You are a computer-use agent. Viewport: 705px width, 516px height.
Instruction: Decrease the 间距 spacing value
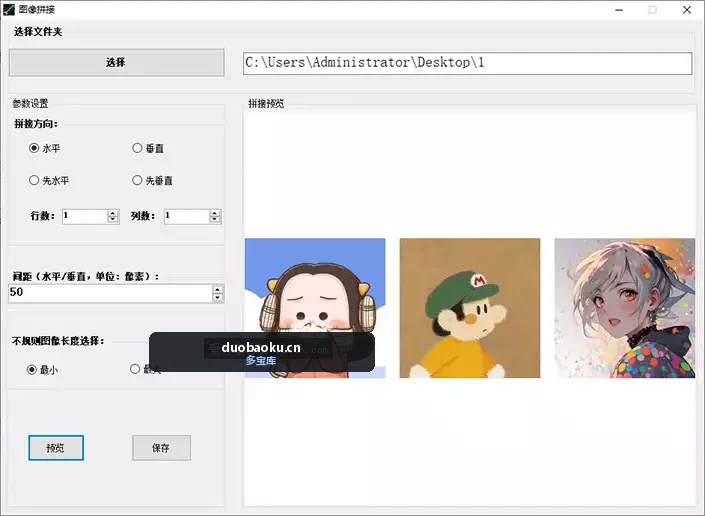[218, 297]
